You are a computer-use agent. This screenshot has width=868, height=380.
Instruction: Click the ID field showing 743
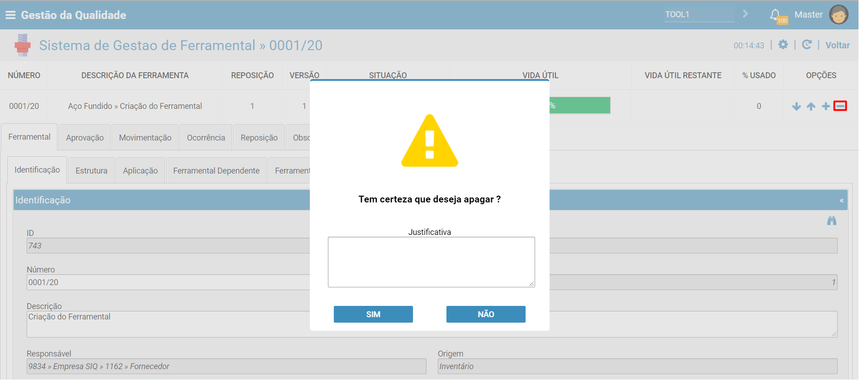click(168, 246)
